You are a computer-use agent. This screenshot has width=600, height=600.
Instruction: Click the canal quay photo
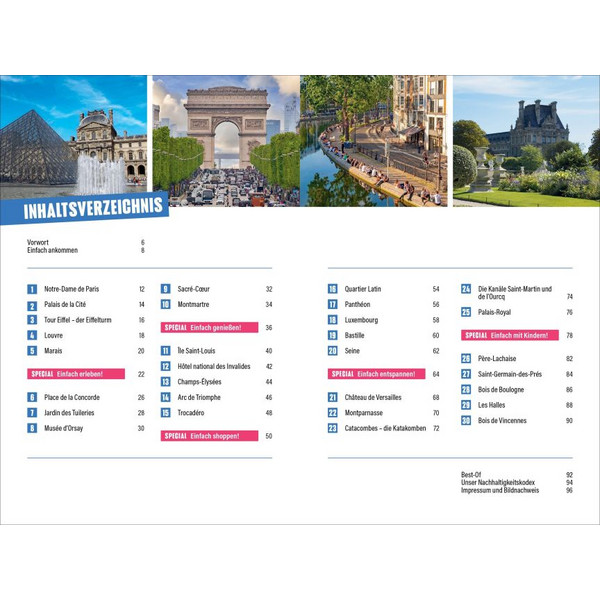click(x=374, y=141)
